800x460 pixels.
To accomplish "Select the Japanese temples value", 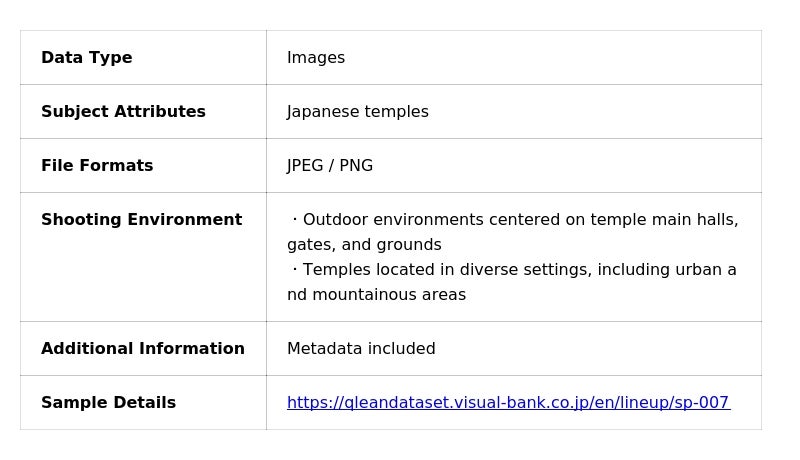I will (x=358, y=112).
